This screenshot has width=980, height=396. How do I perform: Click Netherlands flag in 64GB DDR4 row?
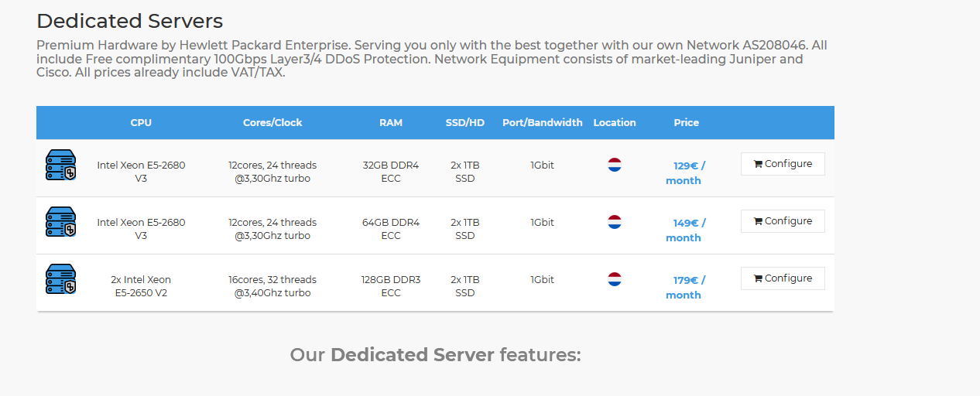(615, 222)
